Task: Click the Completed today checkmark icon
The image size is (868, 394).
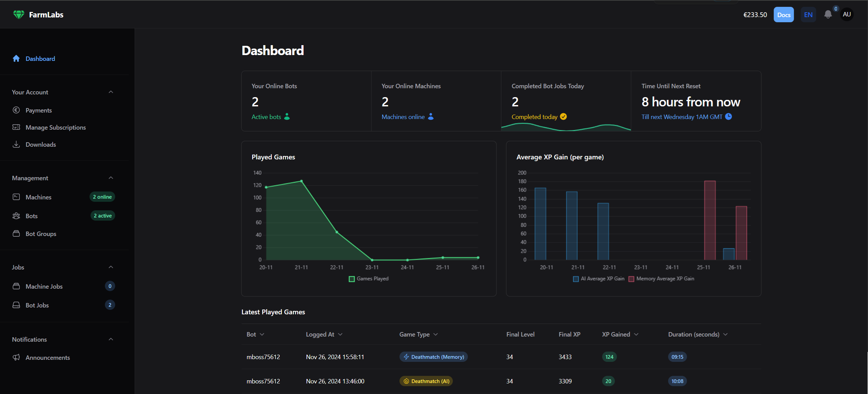Action: (564, 117)
